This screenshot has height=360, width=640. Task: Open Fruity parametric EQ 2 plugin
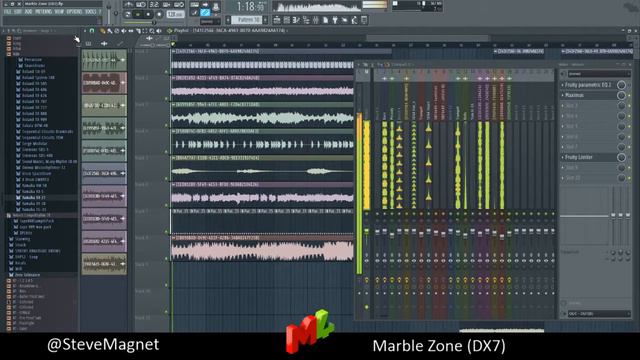[x=588, y=85]
